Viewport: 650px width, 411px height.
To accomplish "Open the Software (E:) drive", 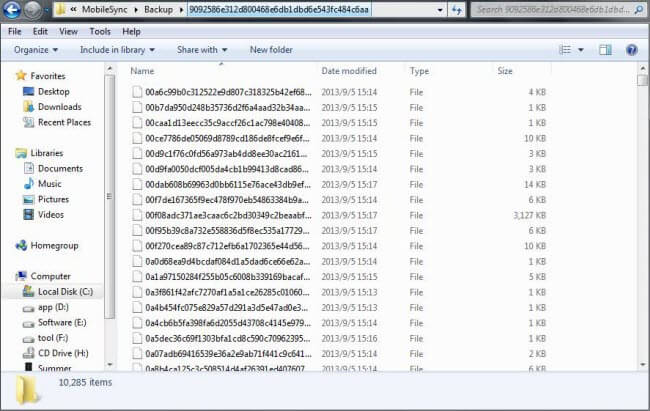I will (55, 323).
